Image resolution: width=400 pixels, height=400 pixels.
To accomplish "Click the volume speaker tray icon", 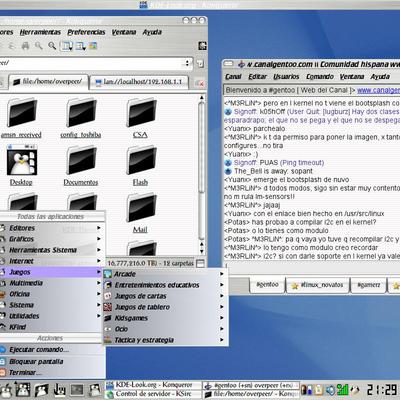I will [330, 390].
